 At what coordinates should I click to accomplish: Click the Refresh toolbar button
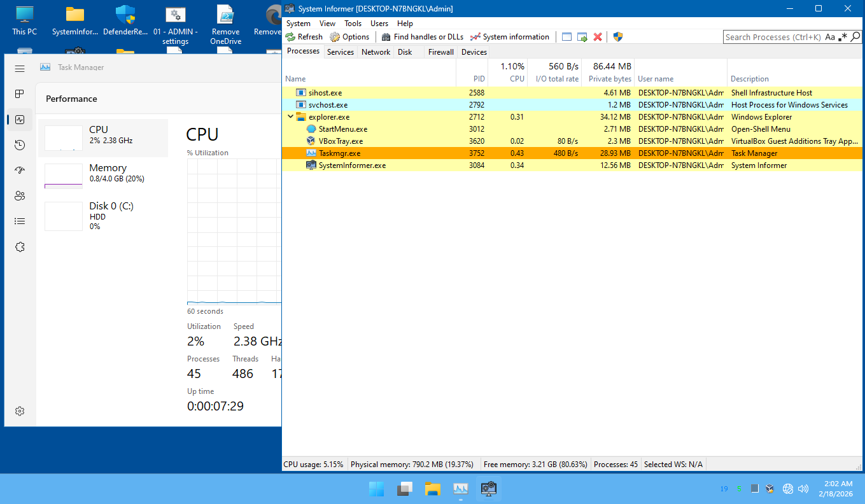304,37
